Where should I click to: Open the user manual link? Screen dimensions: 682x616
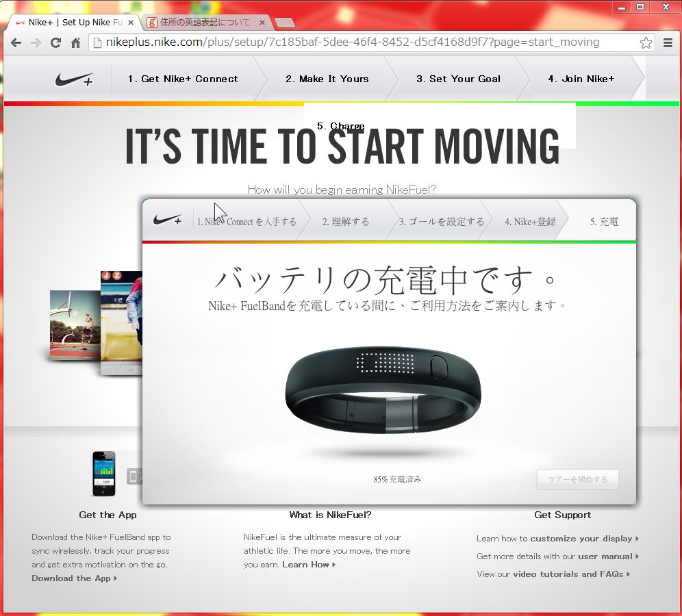(x=608, y=556)
